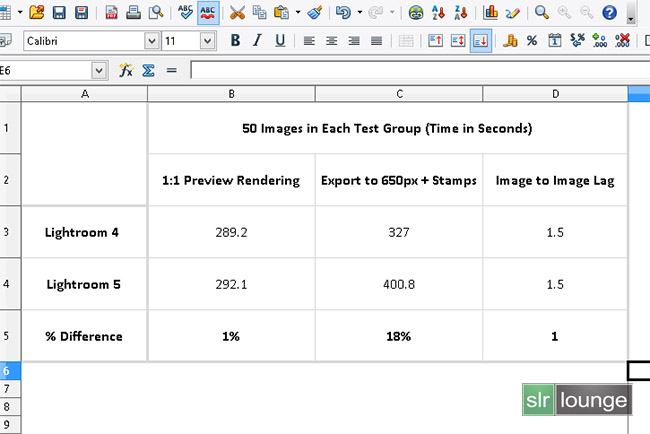Select column D header
The width and height of the screenshot is (650, 434).
(x=555, y=94)
